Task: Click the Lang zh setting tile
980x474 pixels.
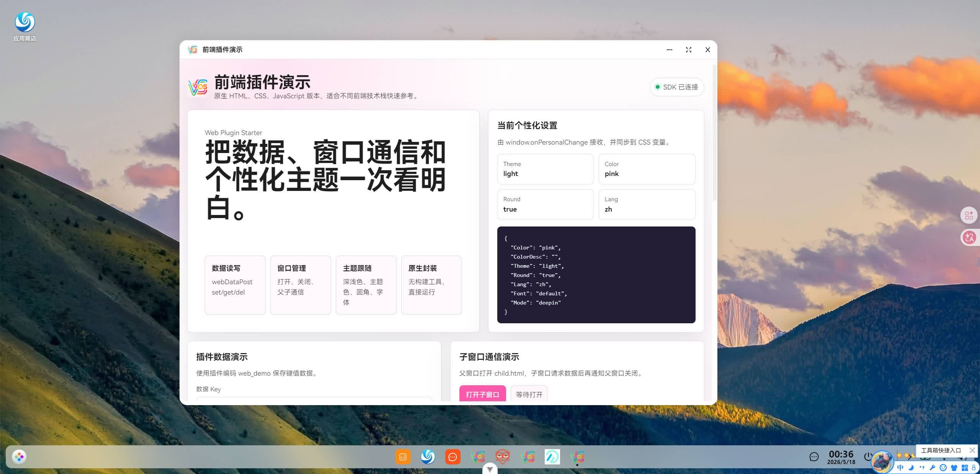Action: [x=647, y=205]
